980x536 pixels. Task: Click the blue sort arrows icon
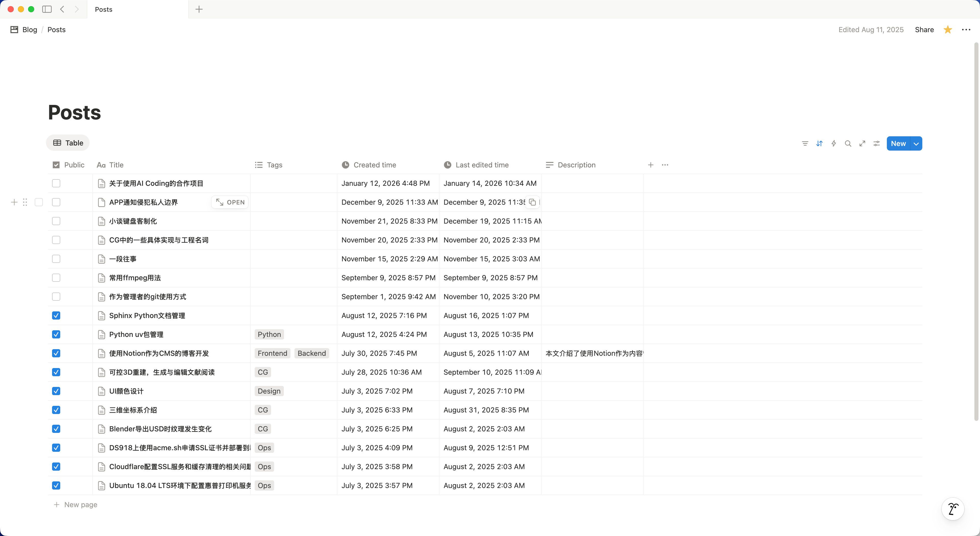819,143
